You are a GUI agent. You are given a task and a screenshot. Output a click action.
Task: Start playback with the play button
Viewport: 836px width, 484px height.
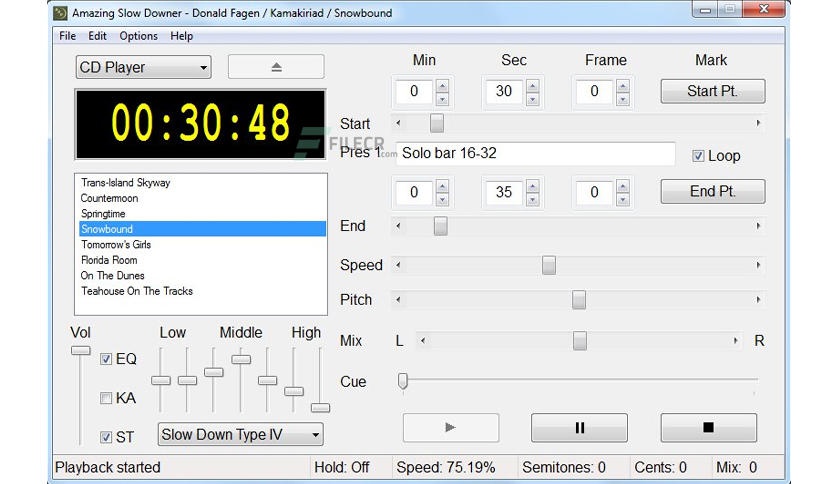pos(451,427)
